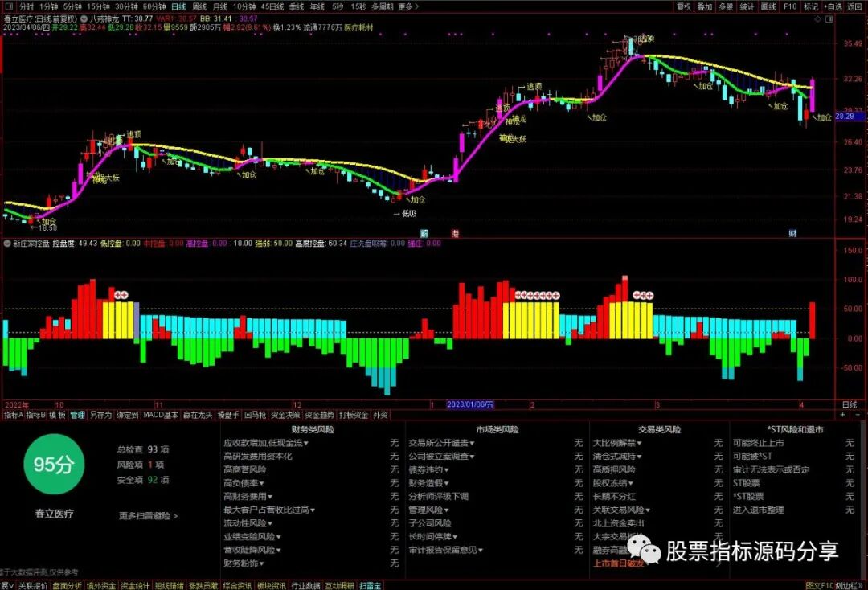Select the 1分钟 period
Viewport: 868px width, 590px height.
click(48, 6)
